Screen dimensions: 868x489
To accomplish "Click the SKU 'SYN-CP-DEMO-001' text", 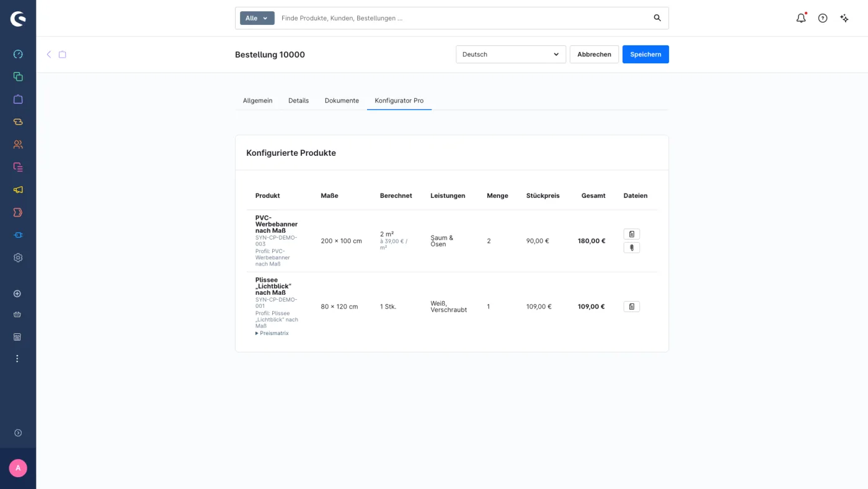I will coord(276,303).
